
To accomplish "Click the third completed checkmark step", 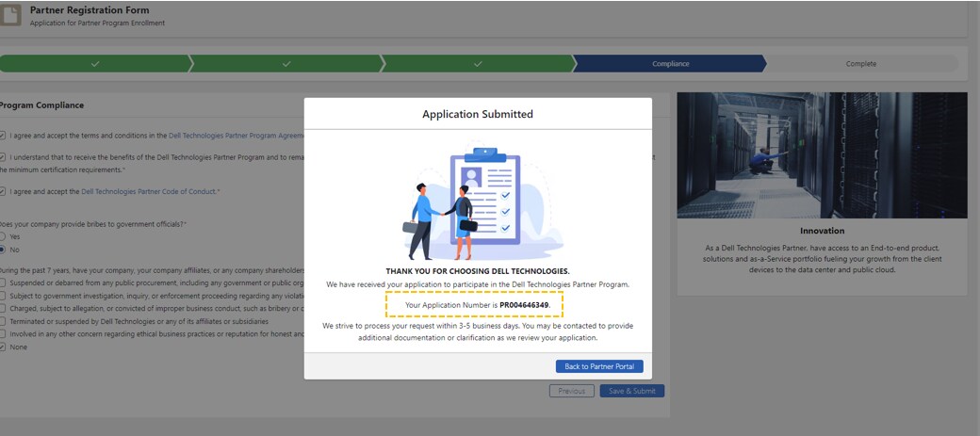I will (478, 64).
